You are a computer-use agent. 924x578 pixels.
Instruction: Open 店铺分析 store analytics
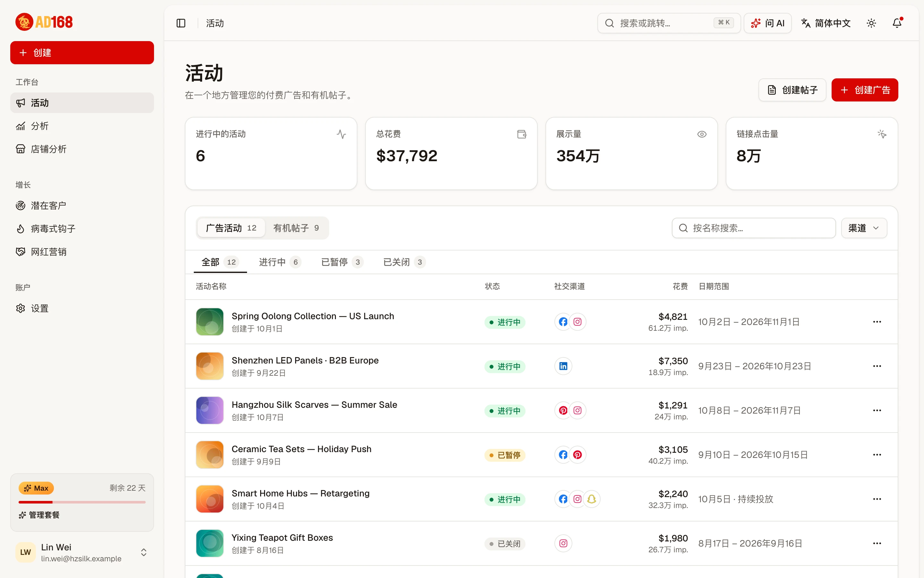pyautogui.click(x=82, y=149)
